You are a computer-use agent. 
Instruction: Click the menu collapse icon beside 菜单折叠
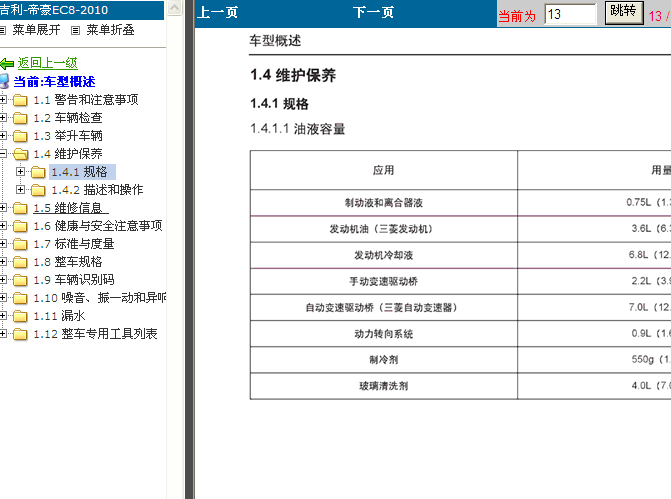click(x=75, y=30)
